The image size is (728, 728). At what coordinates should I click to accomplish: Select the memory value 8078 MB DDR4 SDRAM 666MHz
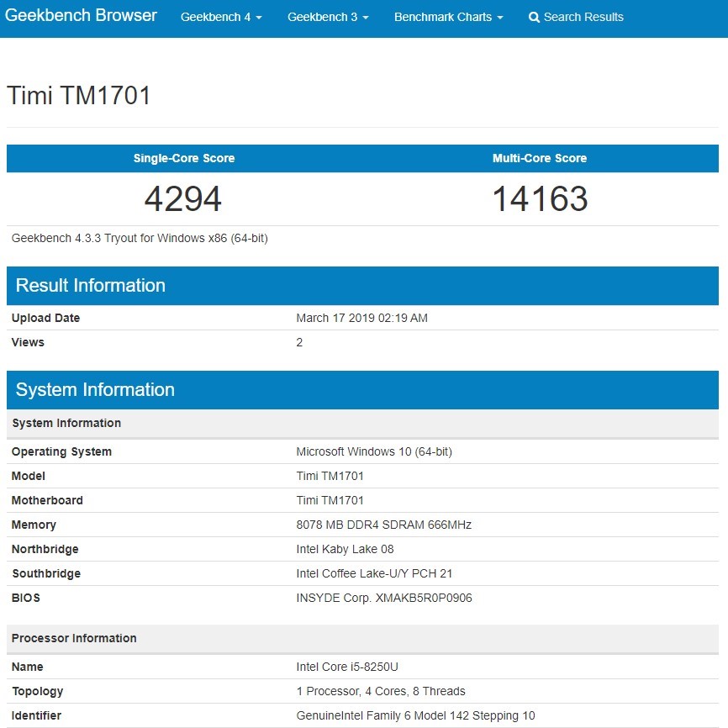pyautogui.click(x=384, y=525)
